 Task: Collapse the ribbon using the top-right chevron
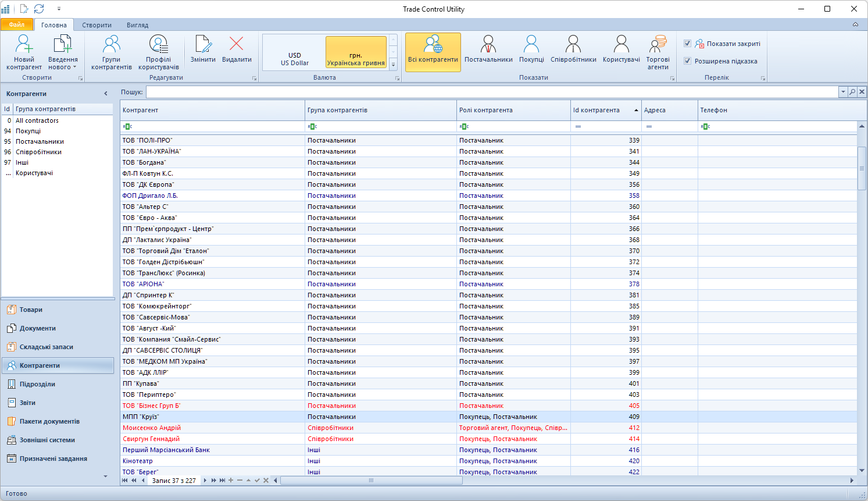(854, 24)
